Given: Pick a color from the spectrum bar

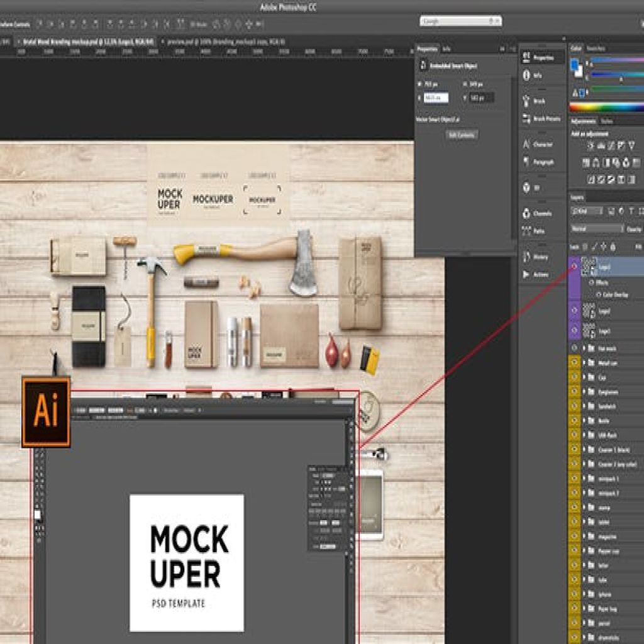Looking at the screenshot, I should pyautogui.click(x=606, y=108).
